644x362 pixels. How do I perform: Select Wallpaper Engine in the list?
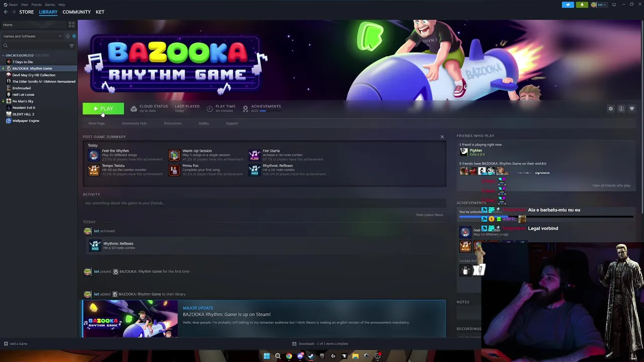26,121
